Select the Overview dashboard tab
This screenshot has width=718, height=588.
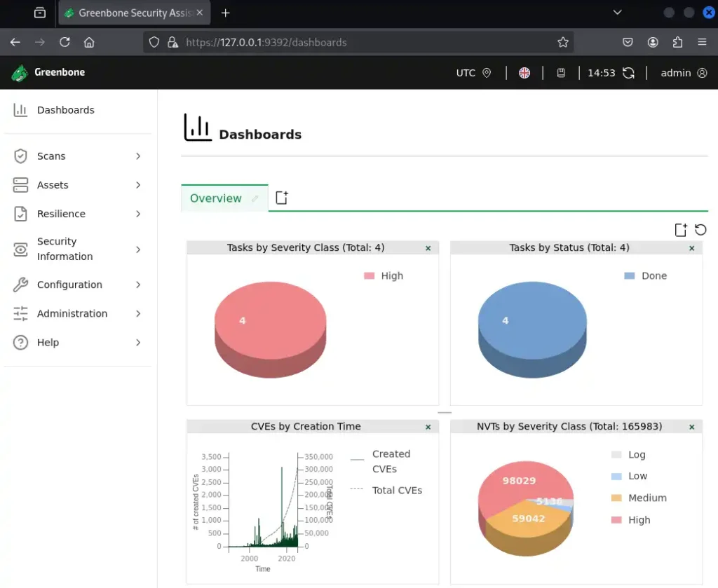pos(216,198)
